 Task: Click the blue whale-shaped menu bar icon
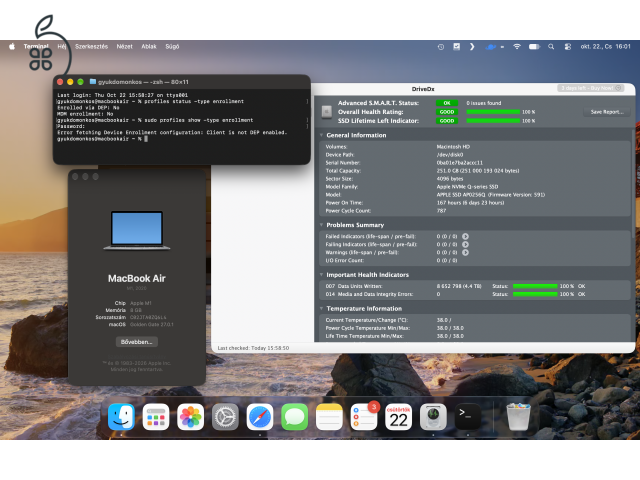click(491, 47)
